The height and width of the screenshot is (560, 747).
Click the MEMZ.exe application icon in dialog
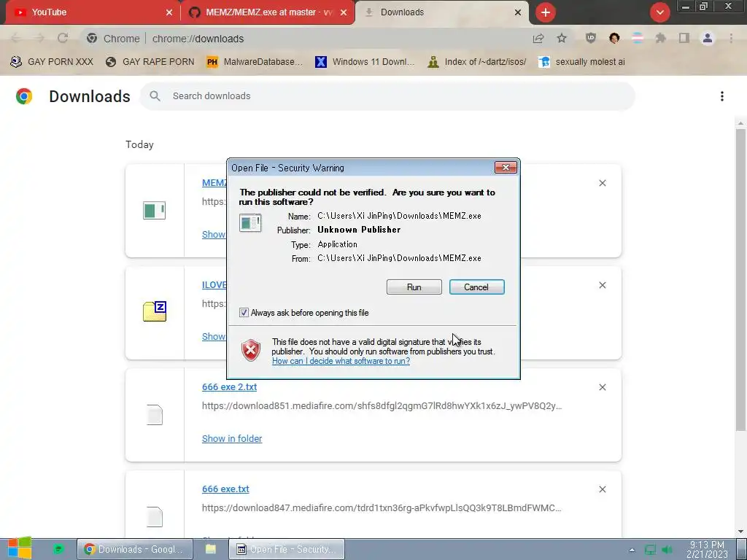pyautogui.click(x=250, y=223)
